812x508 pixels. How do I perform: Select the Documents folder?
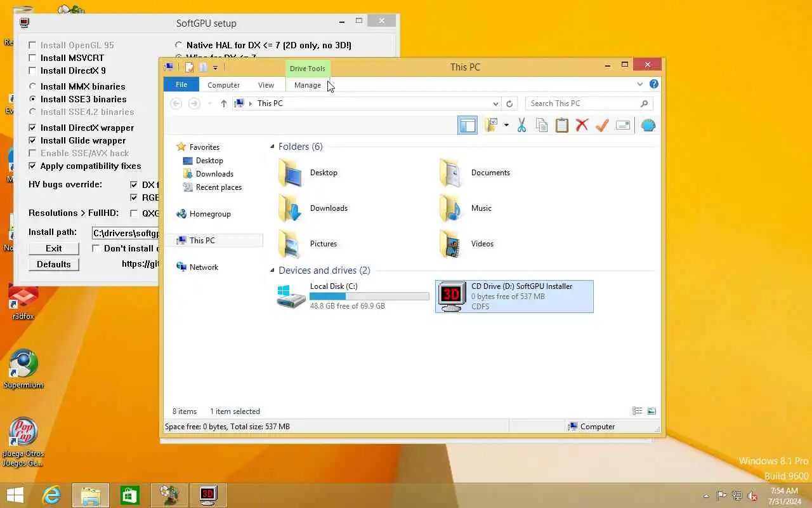[490, 173]
